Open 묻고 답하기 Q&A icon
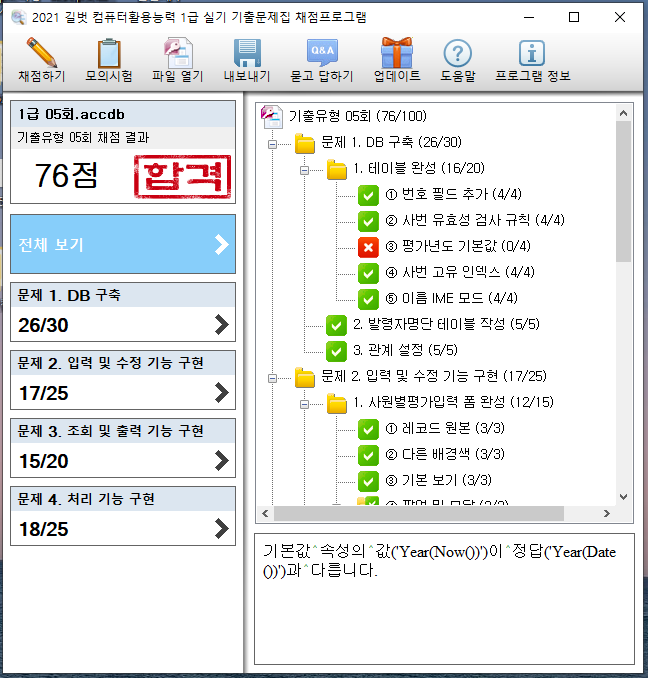 click(321, 53)
